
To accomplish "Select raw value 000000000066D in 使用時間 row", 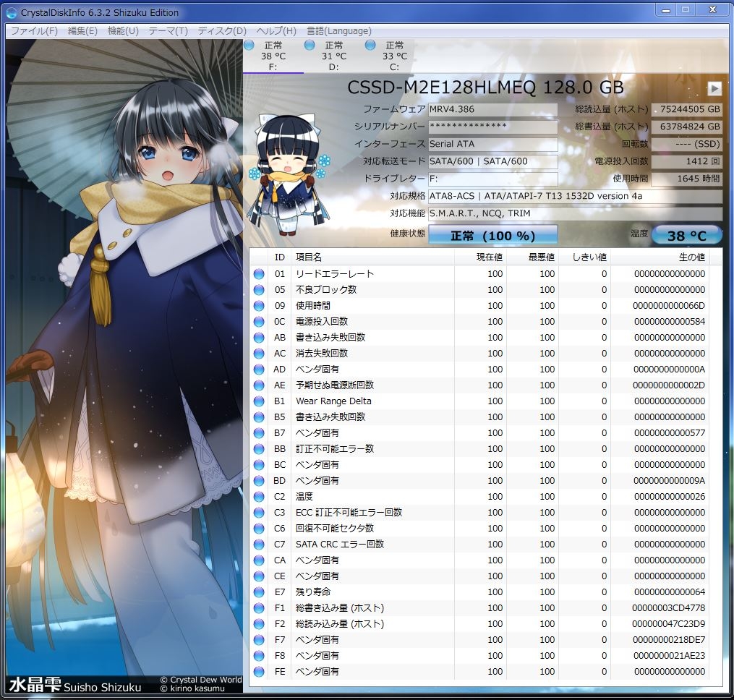I will pos(669,306).
